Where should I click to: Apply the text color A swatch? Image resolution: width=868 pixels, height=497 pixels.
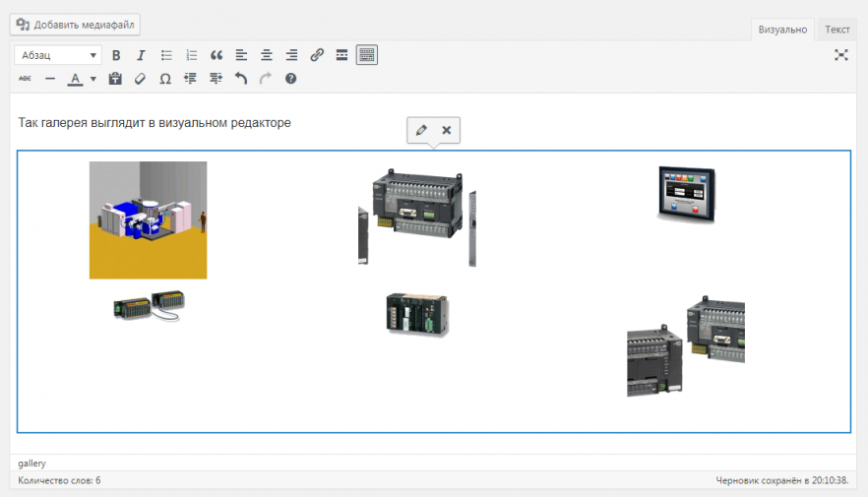click(75, 79)
